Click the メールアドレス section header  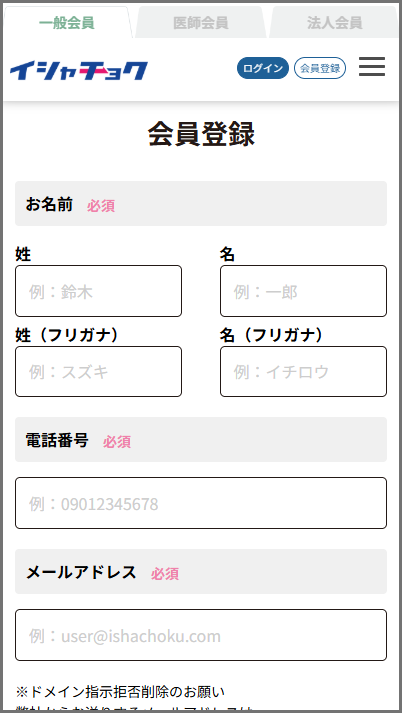(201, 572)
